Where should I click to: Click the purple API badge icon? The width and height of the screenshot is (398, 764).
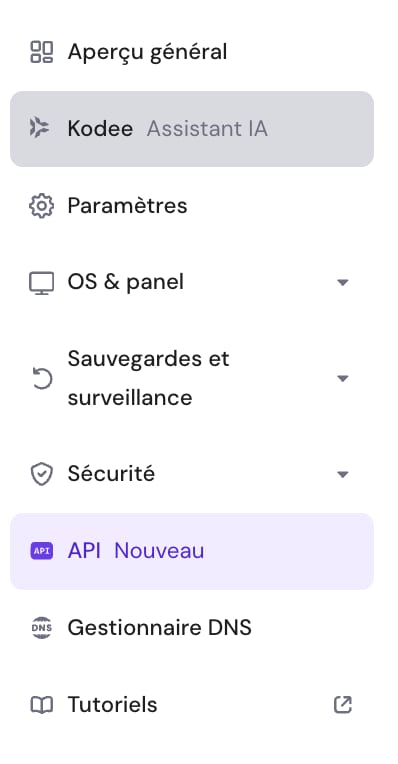(x=41, y=551)
